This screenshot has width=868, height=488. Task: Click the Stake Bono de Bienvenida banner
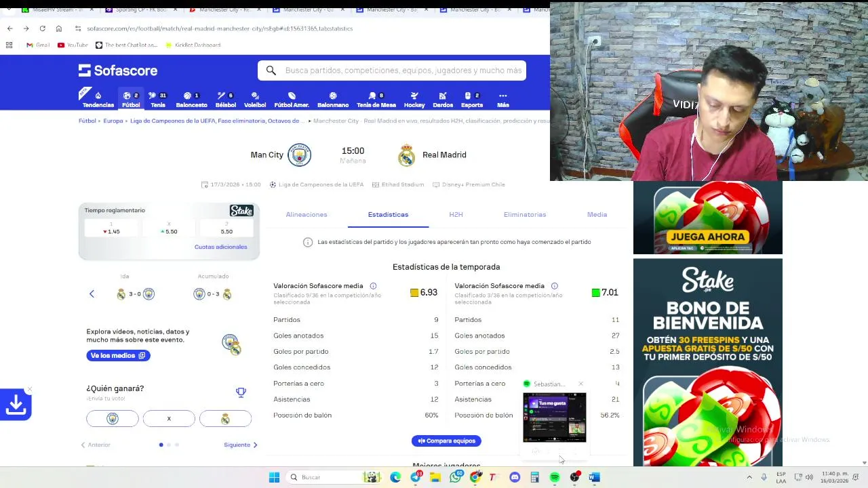coord(707,363)
